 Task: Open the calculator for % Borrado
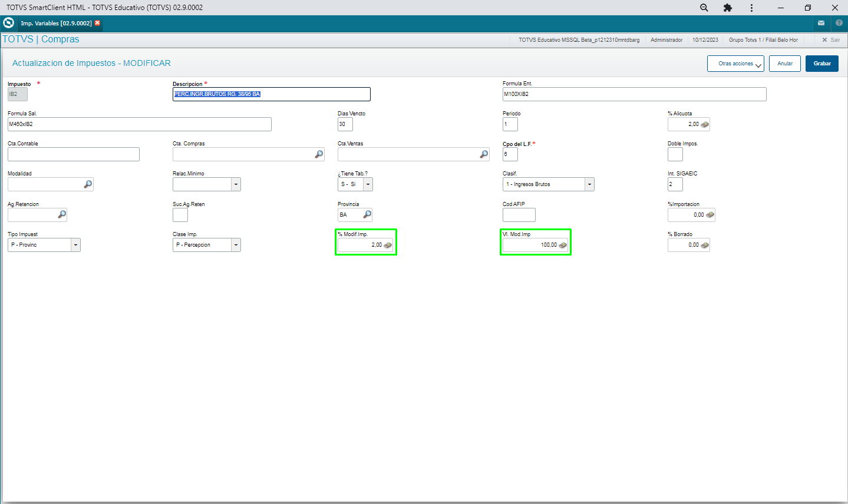pos(705,245)
